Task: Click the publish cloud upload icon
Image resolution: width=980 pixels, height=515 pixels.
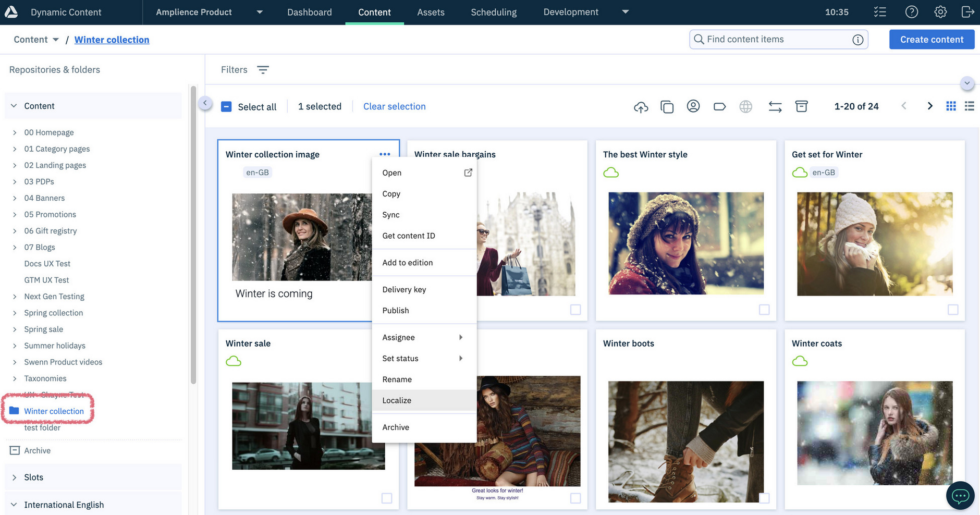Action: [641, 107]
